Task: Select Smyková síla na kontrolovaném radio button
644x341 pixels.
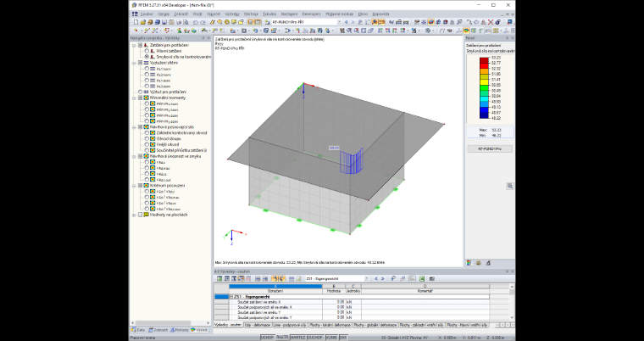Action: [147, 56]
